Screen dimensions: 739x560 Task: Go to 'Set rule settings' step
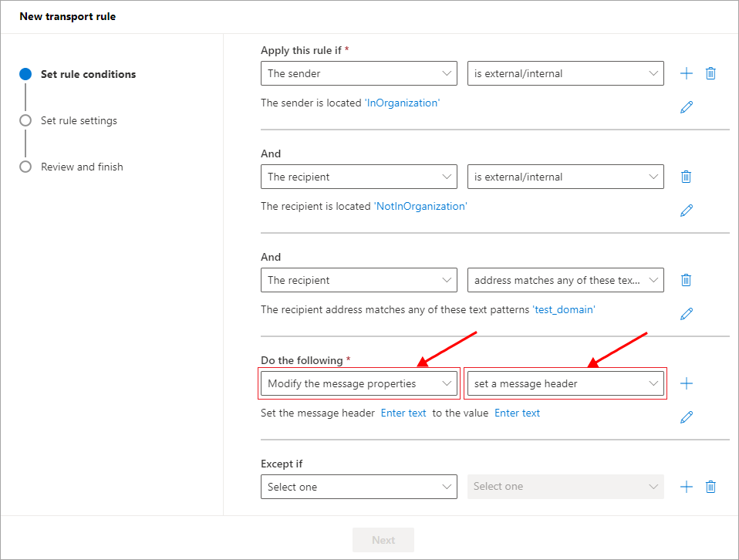tap(79, 120)
